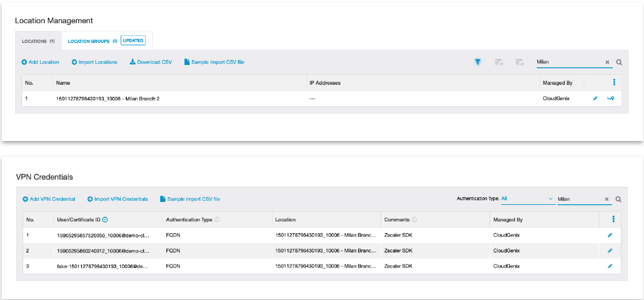Switch to the Location Groups tab
The width and height of the screenshot is (644, 300).
pos(93,41)
